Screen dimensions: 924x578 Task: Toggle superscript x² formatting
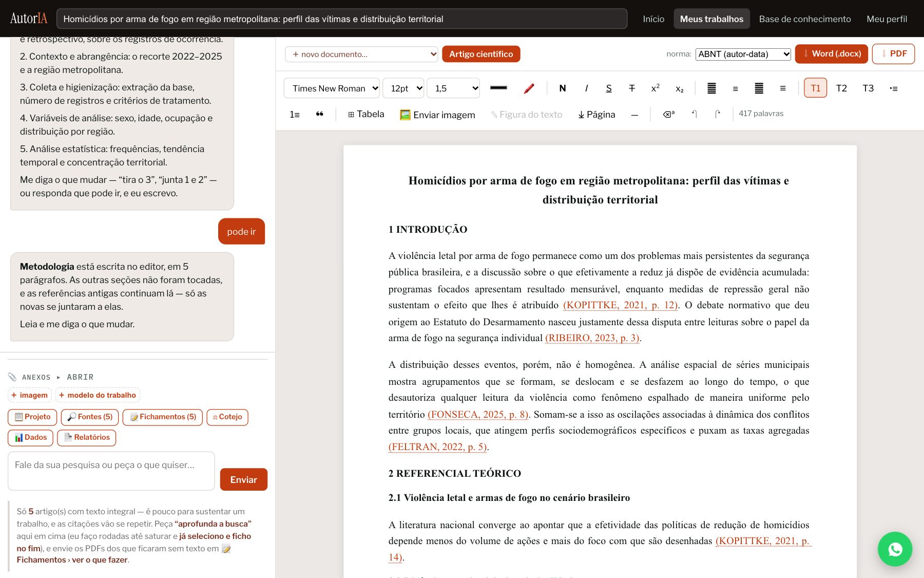tap(655, 88)
